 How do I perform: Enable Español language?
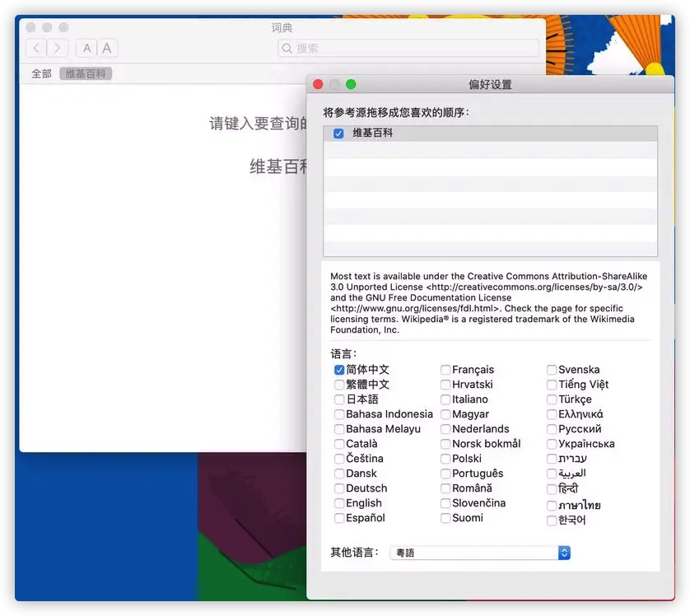pyautogui.click(x=339, y=518)
